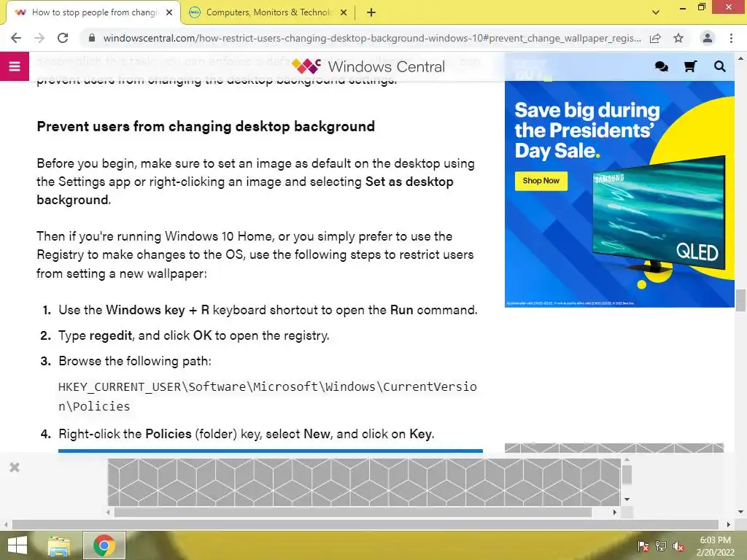Click the Shop Now ad button

click(541, 181)
